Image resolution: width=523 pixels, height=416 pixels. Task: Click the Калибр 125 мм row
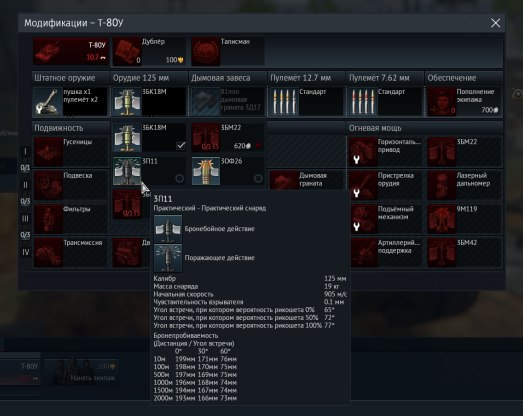pos(250,279)
